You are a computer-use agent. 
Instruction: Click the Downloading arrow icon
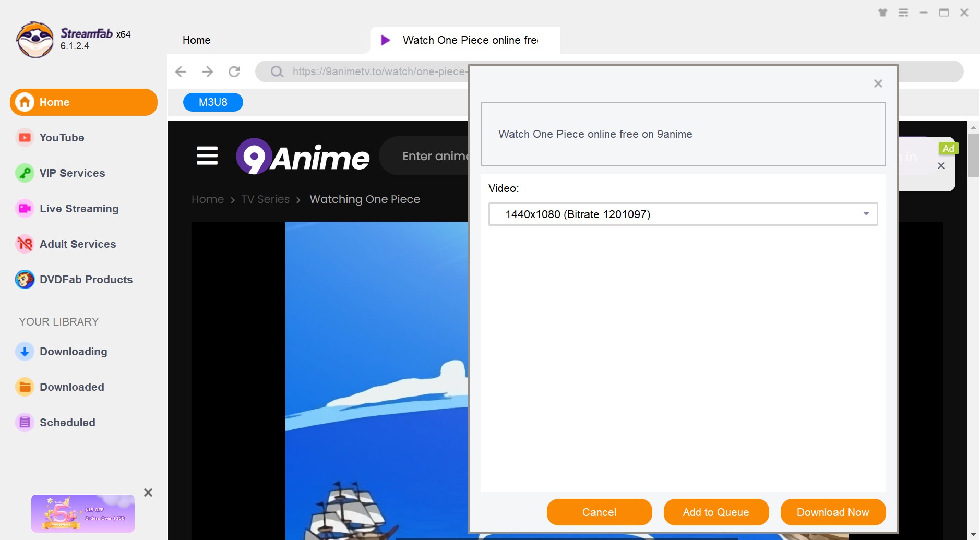pyautogui.click(x=25, y=352)
